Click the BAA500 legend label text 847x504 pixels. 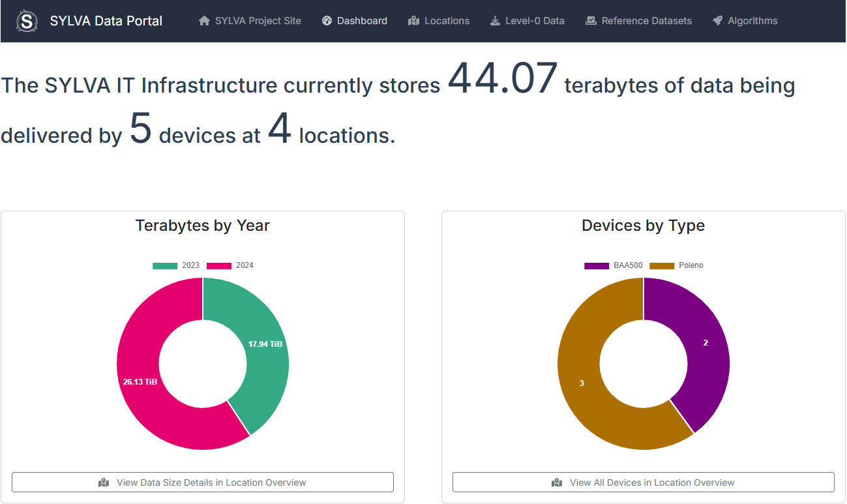[629, 265]
